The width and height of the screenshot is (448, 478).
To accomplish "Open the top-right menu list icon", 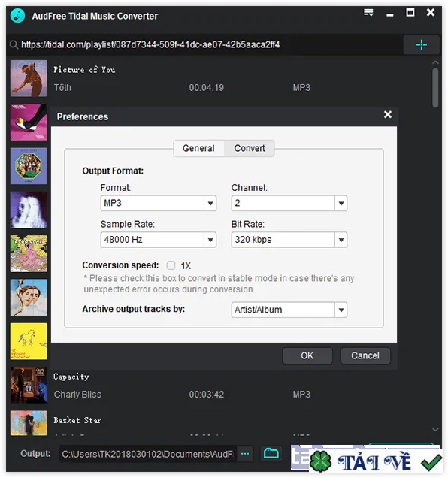I will point(368,13).
